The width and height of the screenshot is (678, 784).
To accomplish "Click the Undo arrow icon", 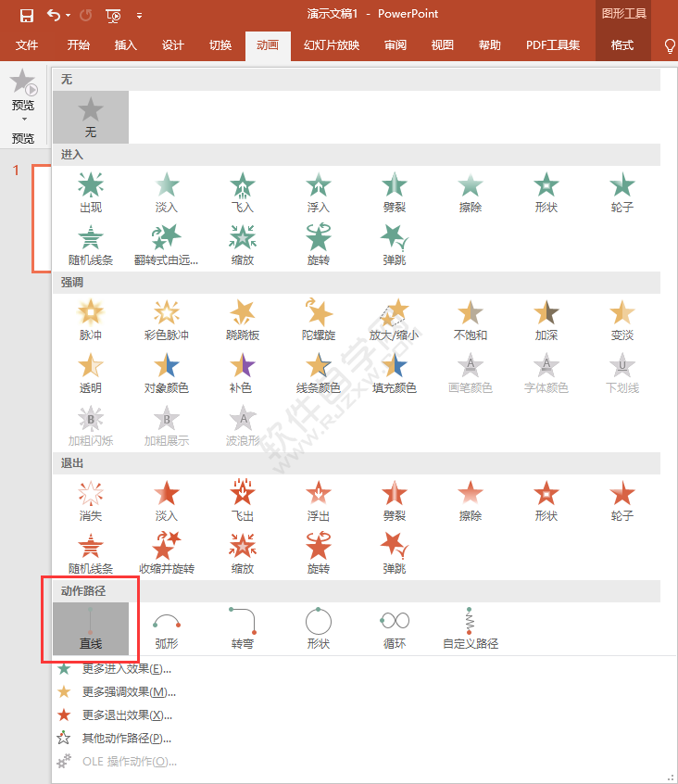I will point(54,15).
